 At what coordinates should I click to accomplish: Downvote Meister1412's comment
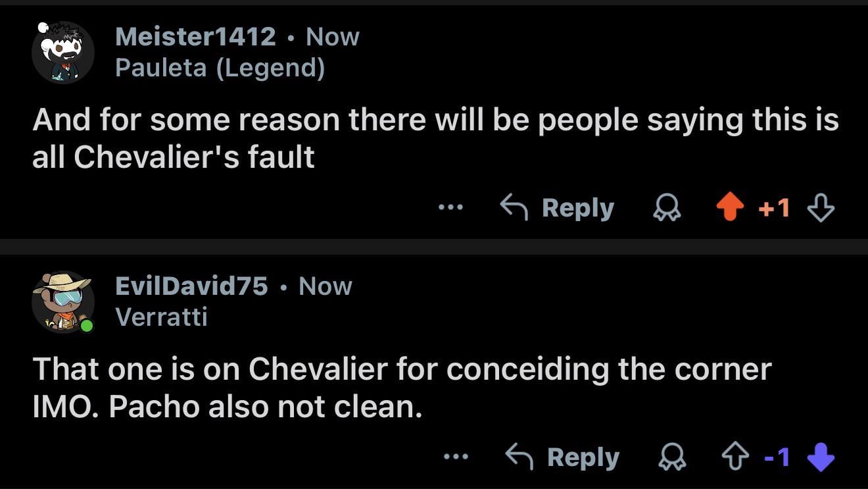pos(820,208)
